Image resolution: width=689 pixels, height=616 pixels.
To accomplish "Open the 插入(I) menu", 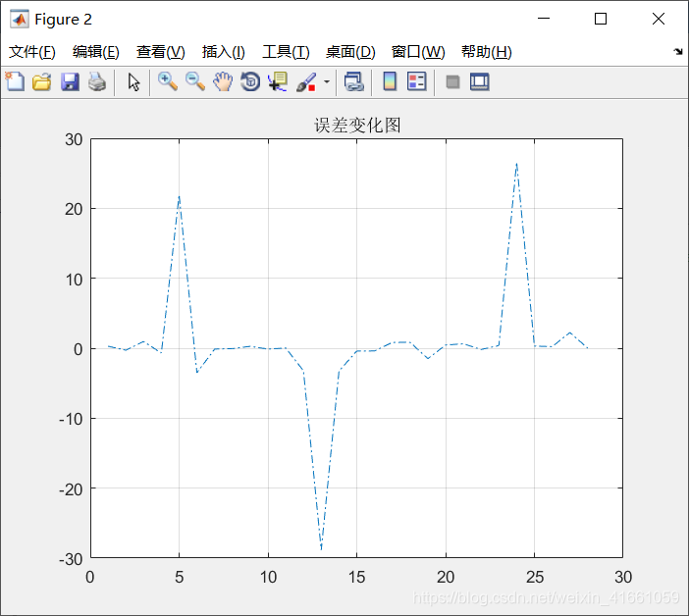I will coord(223,52).
